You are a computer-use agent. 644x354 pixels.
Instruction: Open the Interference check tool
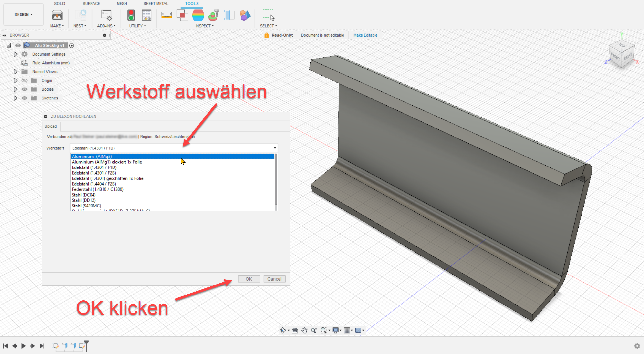182,15
